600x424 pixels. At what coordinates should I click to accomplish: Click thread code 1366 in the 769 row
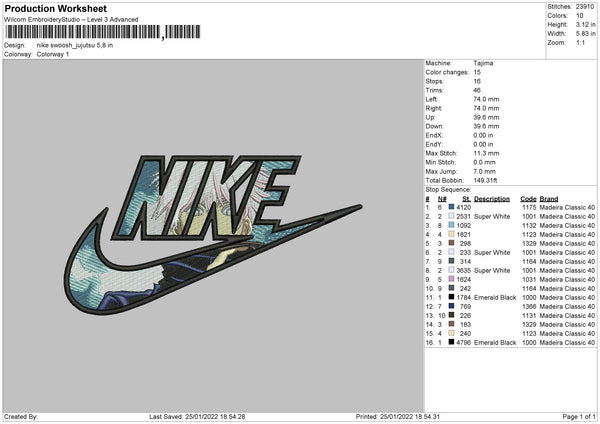(x=529, y=307)
